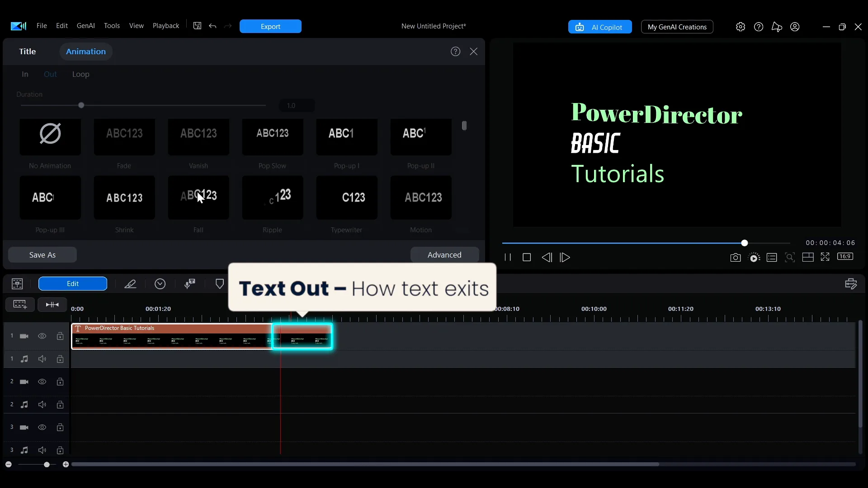Switch to the In animation tab

(x=25, y=74)
